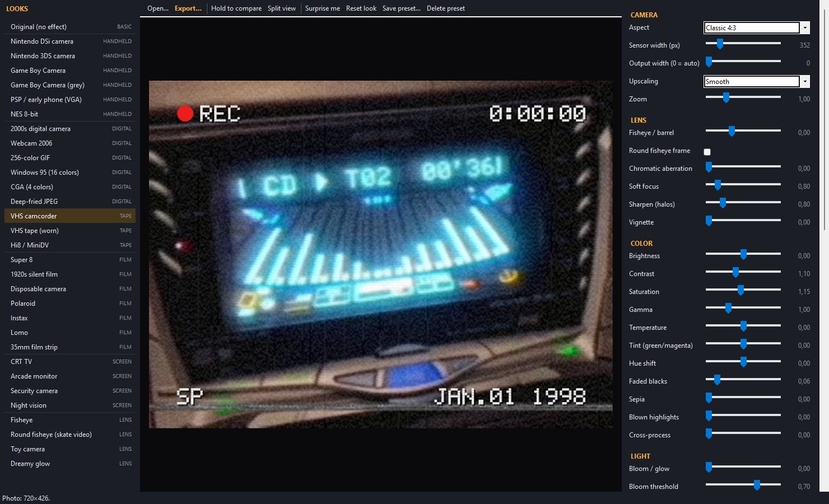Apply the Night vision look
Image resolution: width=829 pixels, height=504 pixels.
point(70,405)
